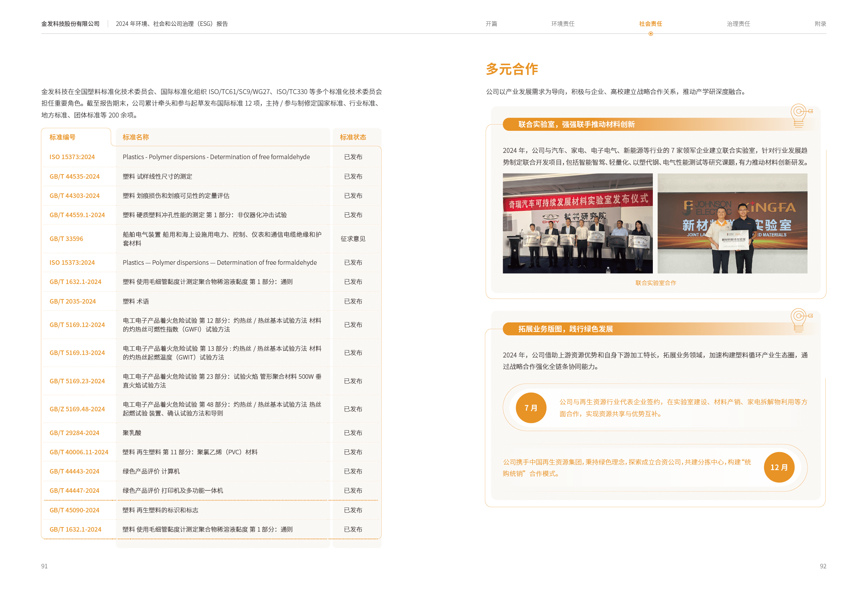Click the 征求意见 status cell
Screen dimensions: 868x589
coord(353,239)
